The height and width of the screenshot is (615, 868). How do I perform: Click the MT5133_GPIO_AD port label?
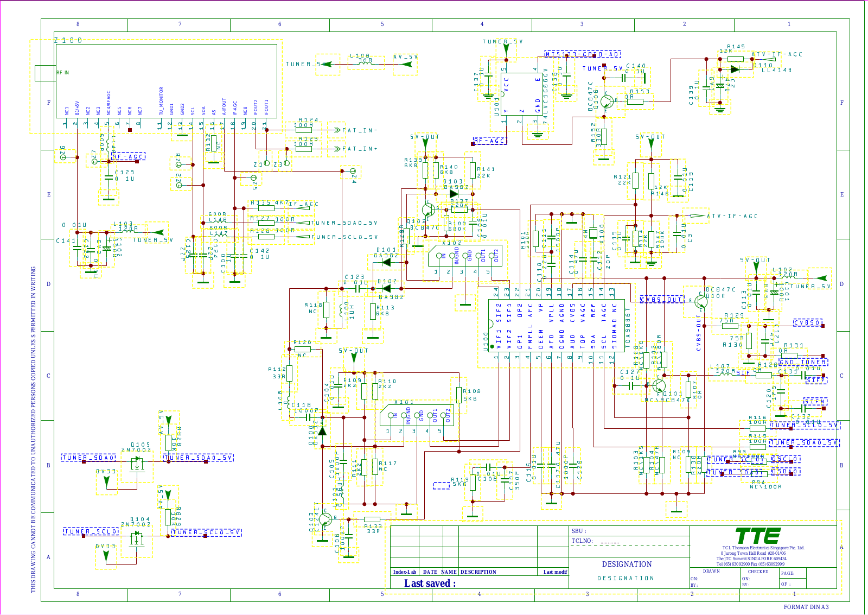pos(583,54)
